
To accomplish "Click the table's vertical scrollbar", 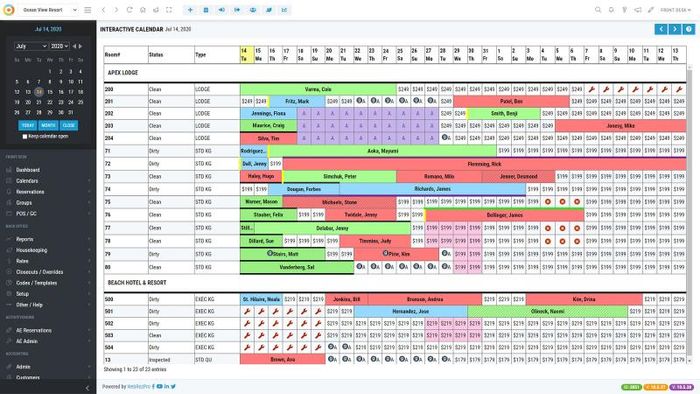I will pos(690,213).
